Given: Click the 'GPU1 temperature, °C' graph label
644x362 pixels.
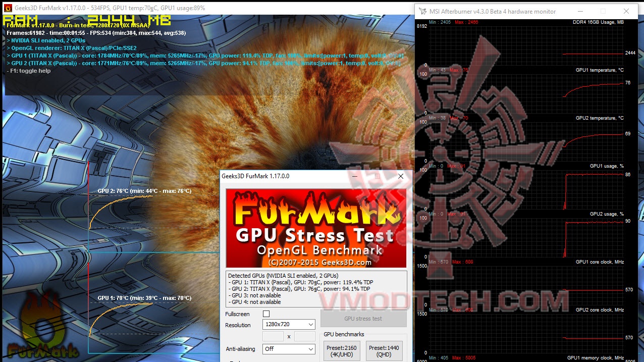Looking at the screenshot, I should [x=600, y=70].
